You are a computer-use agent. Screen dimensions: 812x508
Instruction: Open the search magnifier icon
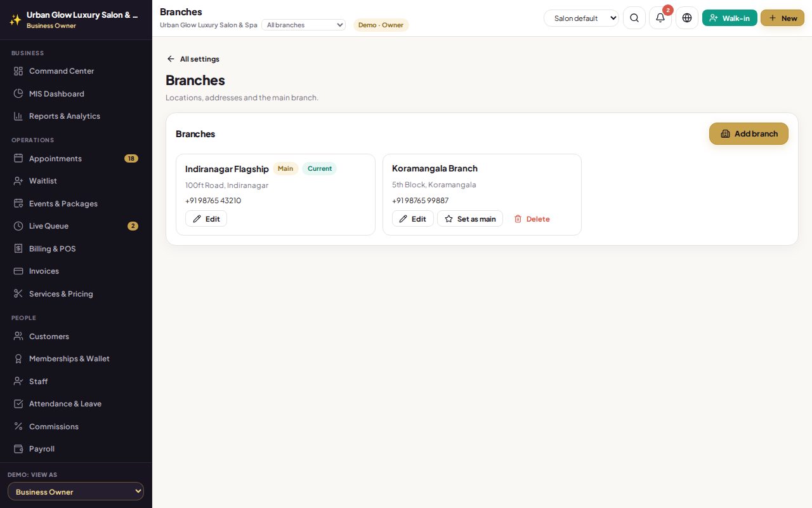[634, 18]
